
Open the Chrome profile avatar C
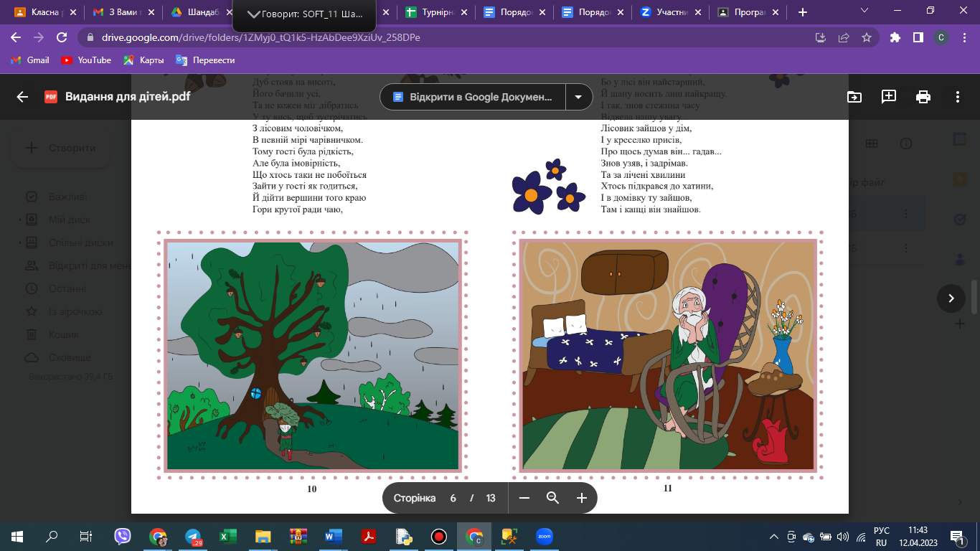coord(941,37)
